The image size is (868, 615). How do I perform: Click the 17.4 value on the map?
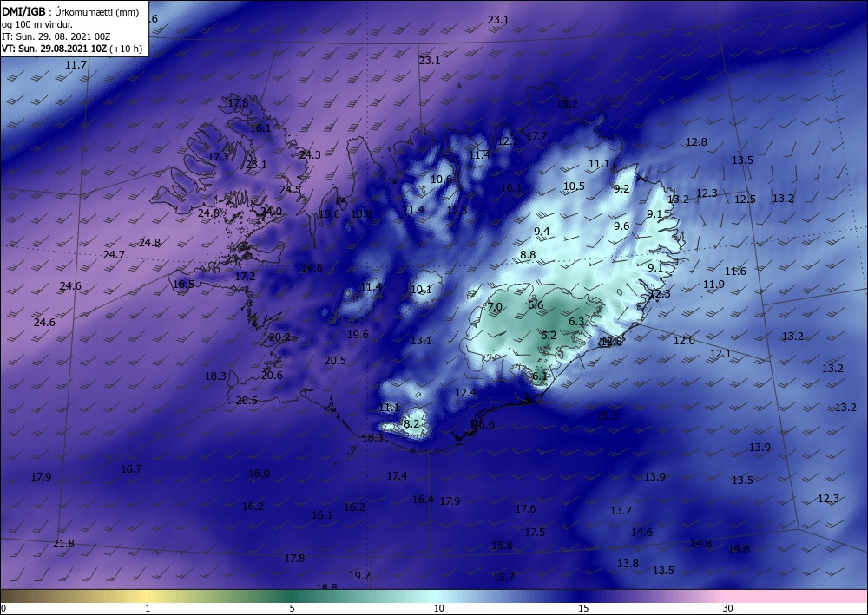tap(397, 475)
